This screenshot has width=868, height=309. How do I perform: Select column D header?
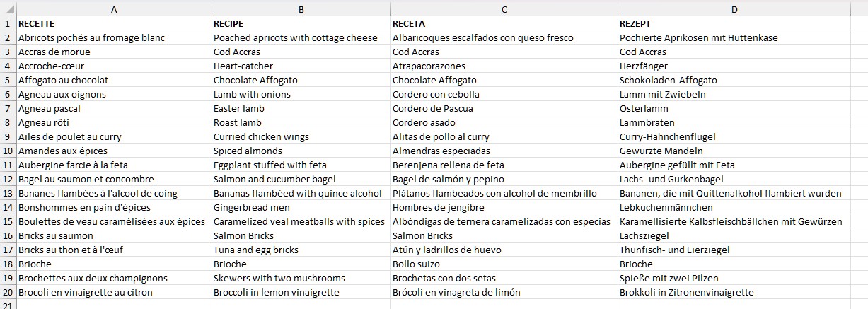pos(734,9)
